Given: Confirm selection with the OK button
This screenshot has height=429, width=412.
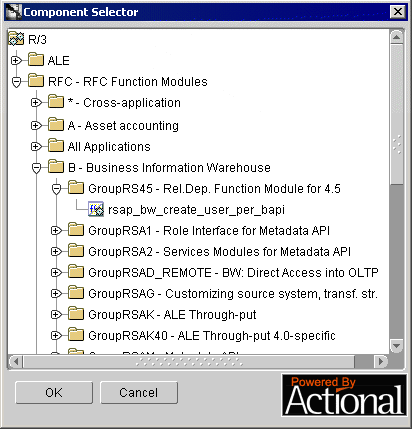Looking at the screenshot, I should tap(54, 393).
